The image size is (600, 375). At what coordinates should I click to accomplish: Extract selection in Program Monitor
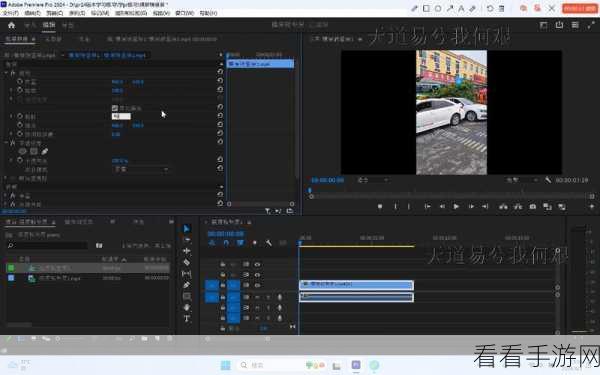(518, 207)
